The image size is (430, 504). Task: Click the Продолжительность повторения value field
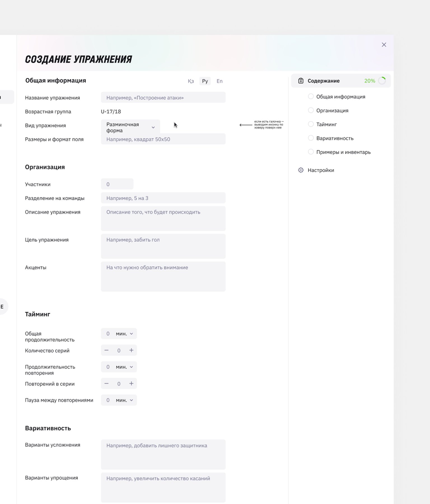pyautogui.click(x=108, y=367)
